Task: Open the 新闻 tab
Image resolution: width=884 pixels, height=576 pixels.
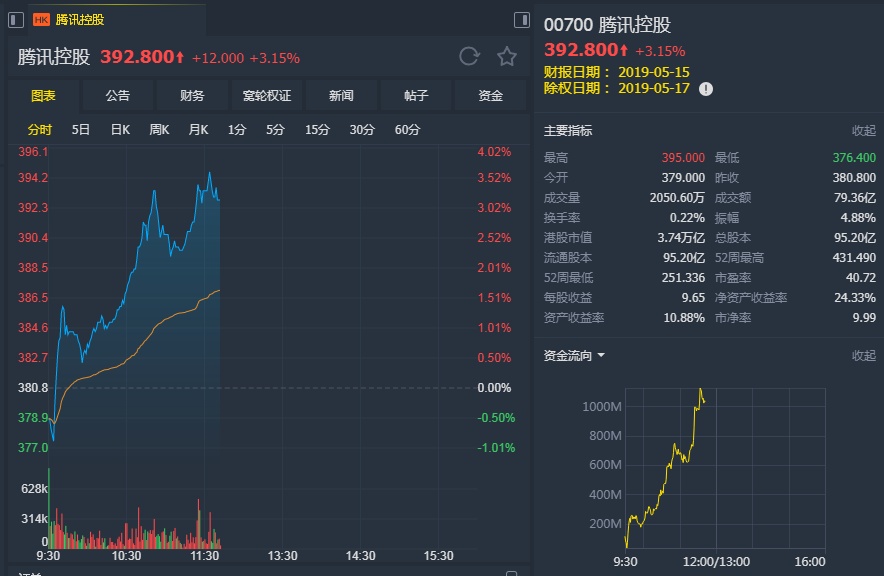Action: click(x=341, y=96)
